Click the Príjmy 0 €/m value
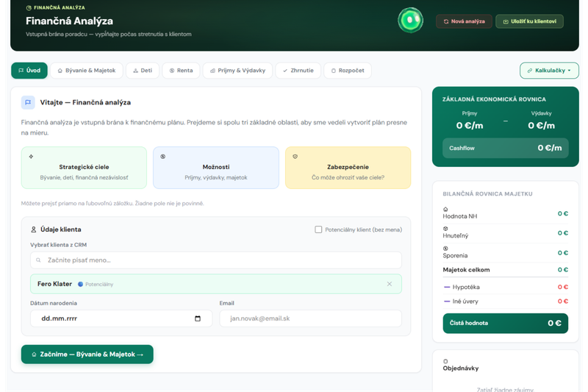Viewport: 588px width, 392px height. (x=470, y=126)
